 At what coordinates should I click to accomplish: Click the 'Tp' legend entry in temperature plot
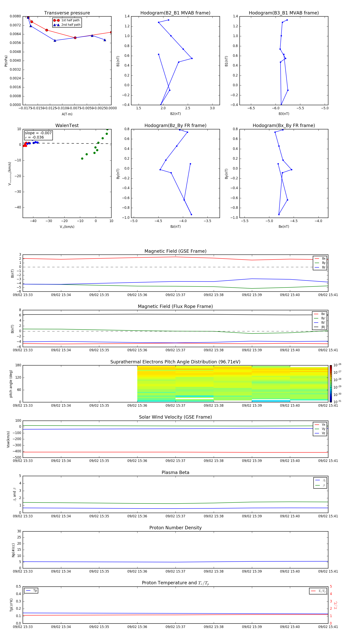point(31,591)
